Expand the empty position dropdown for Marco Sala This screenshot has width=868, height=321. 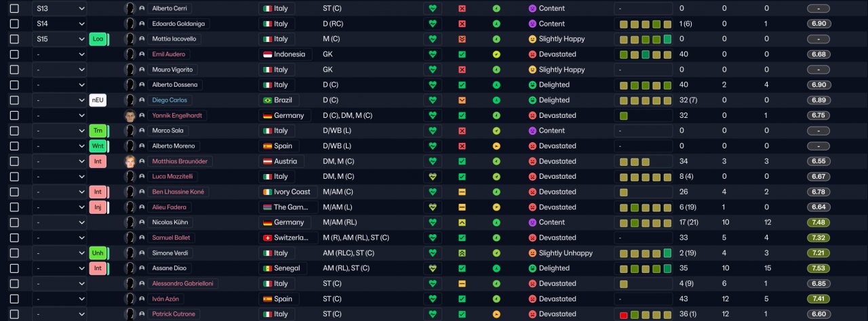click(x=60, y=131)
